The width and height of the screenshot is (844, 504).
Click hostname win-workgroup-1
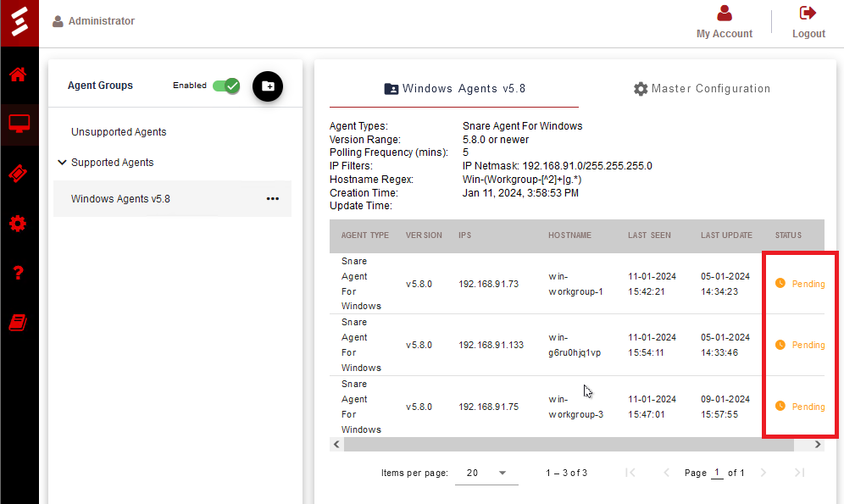[575, 284]
